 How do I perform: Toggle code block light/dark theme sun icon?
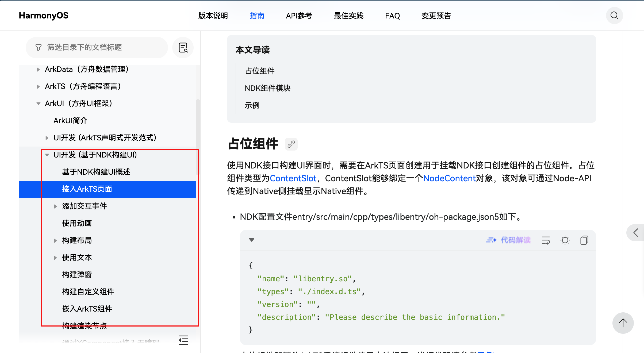pyautogui.click(x=565, y=240)
